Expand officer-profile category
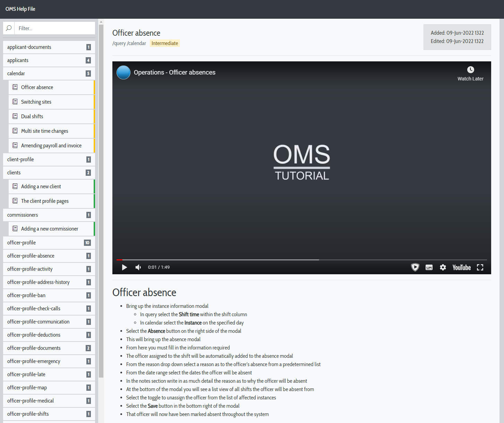Viewport: 504px width, 423px height. 49,243
